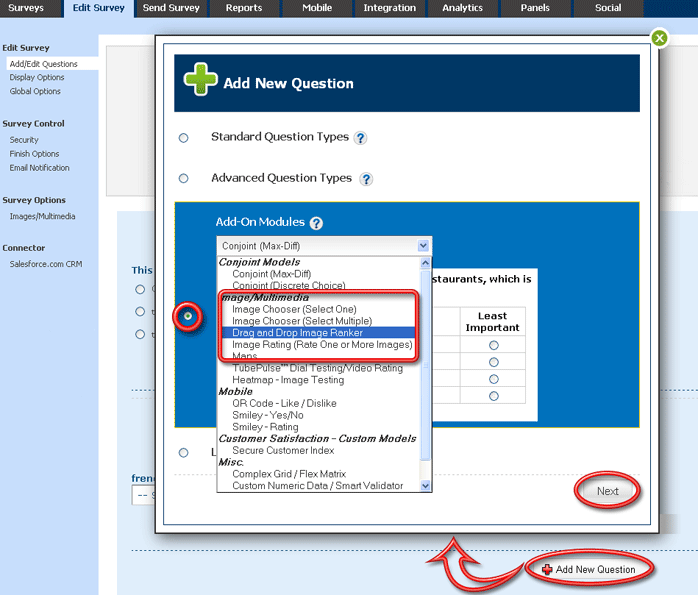Select the Advanced Question Types radio button

coord(183,179)
